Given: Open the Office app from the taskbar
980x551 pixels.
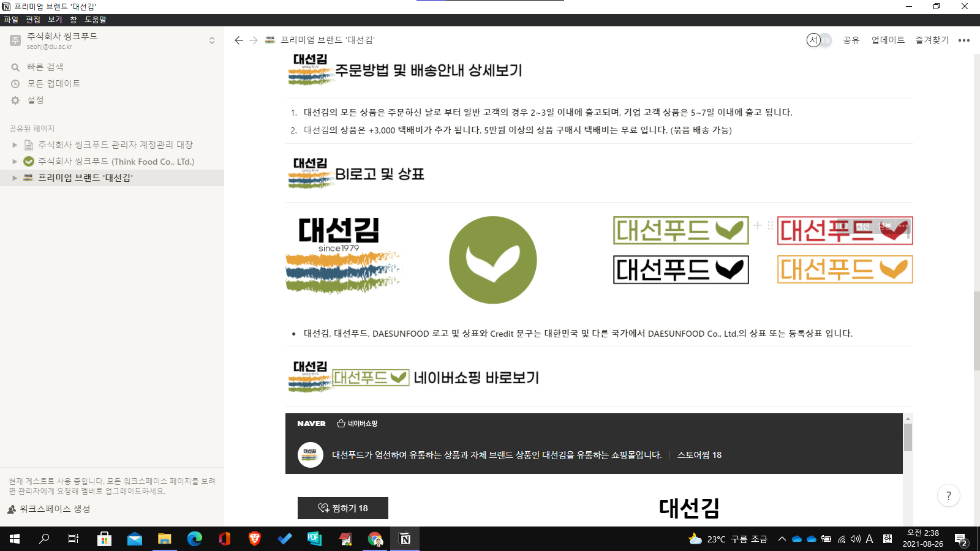Looking at the screenshot, I should (x=224, y=539).
